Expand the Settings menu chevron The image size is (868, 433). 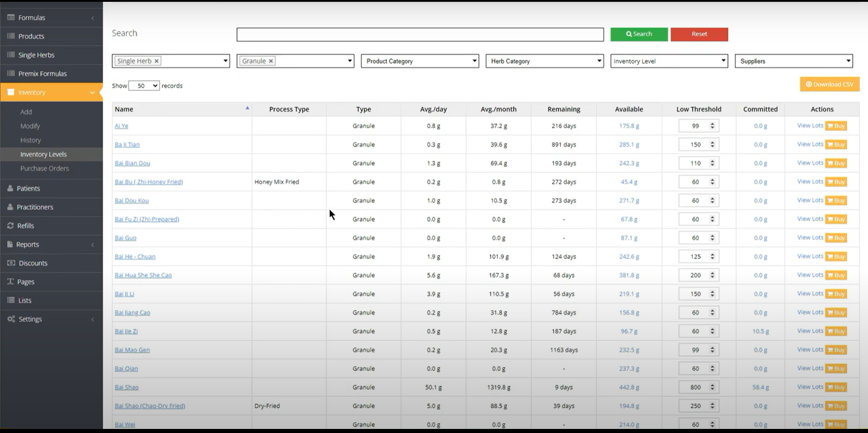click(x=93, y=320)
